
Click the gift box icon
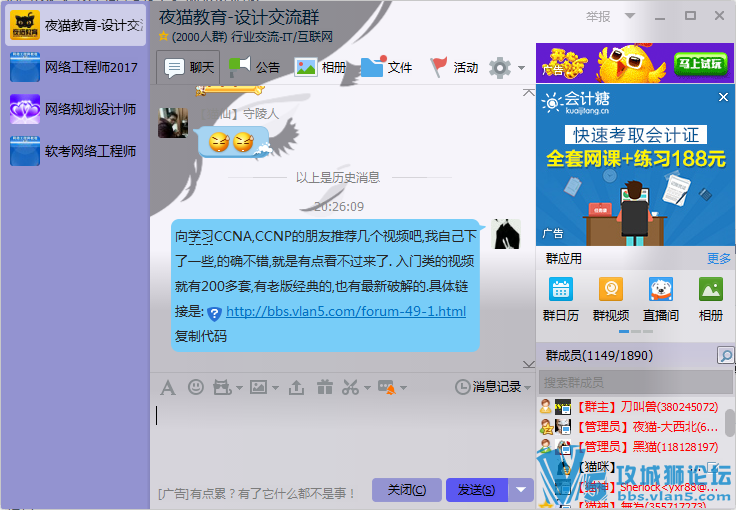[325, 387]
